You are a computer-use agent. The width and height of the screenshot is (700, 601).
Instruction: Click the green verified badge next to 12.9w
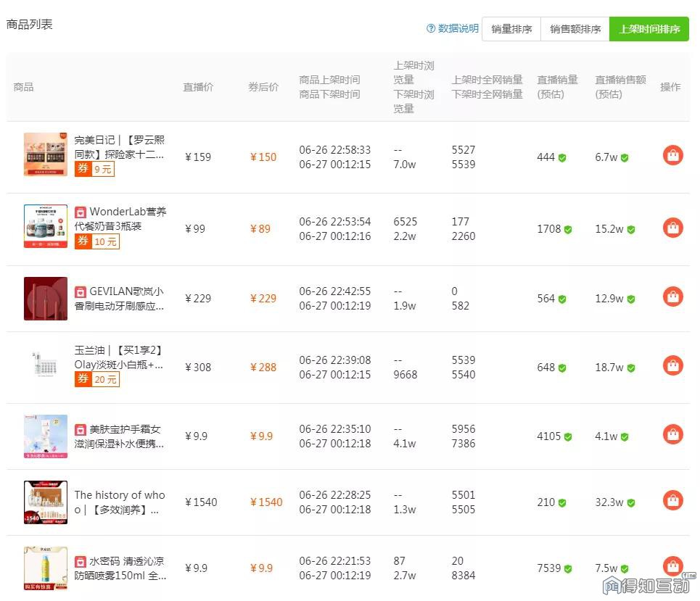click(x=631, y=299)
